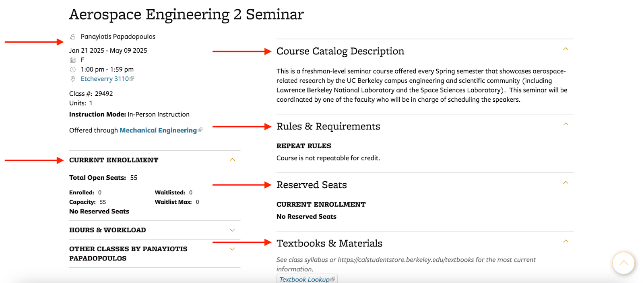Viewport: 644px width, 283px height.
Task: Click the clock icon beside class time
Action: [x=72, y=69]
